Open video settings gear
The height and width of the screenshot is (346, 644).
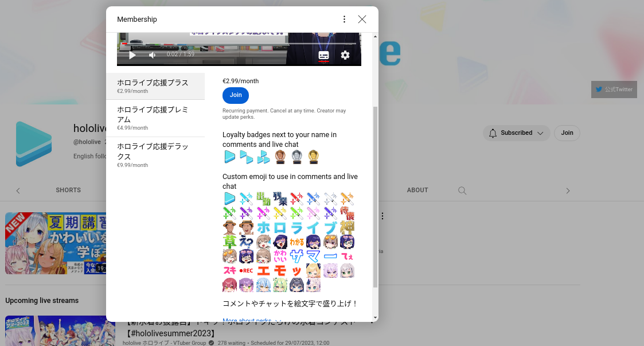pos(345,55)
